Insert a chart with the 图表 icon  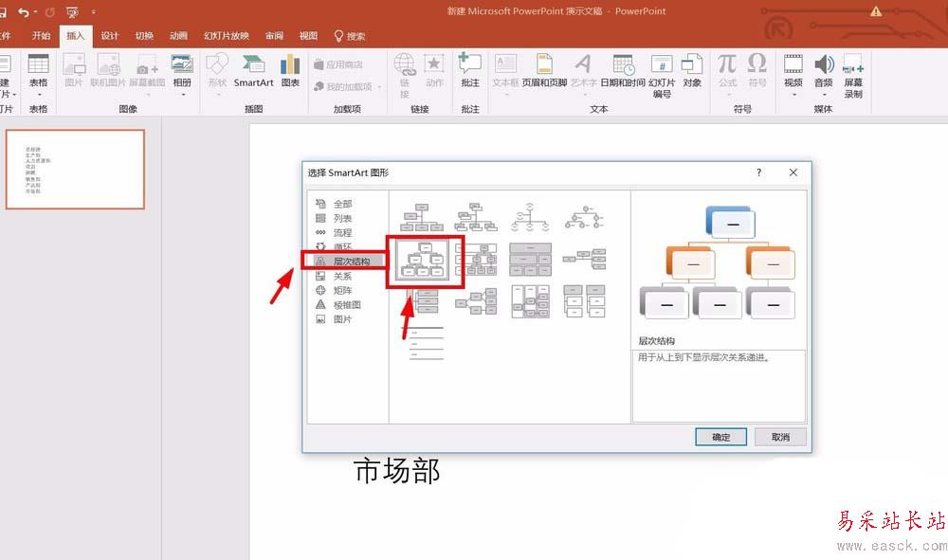(290, 71)
